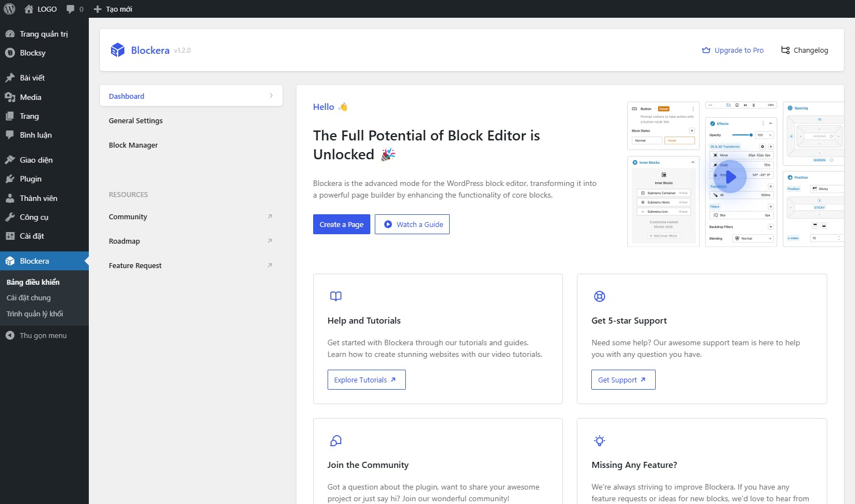Play the guide video preview
This screenshot has height=504, width=855.
730,177
